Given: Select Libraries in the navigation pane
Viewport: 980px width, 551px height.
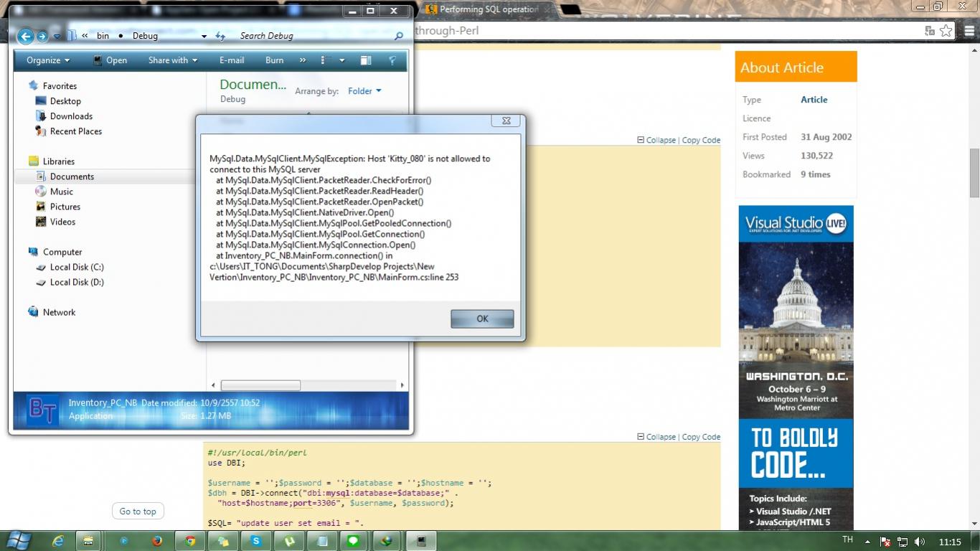Looking at the screenshot, I should coord(58,161).
